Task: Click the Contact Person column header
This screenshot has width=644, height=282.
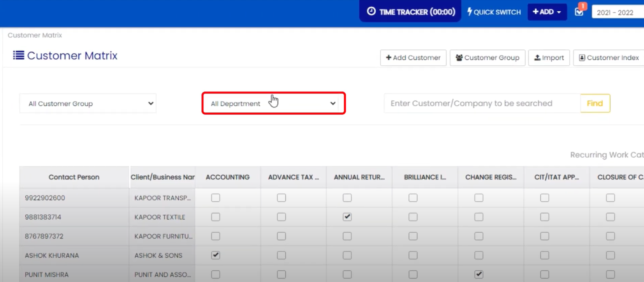Action: (74, 177)
